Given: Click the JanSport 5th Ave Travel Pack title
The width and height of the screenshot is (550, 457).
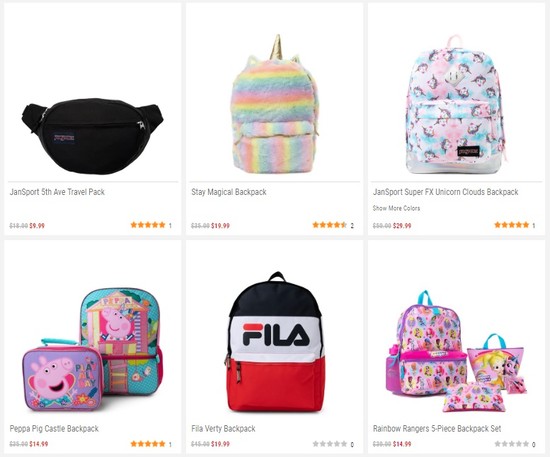Looking at the screenshot, I should (x=57, y=192).
